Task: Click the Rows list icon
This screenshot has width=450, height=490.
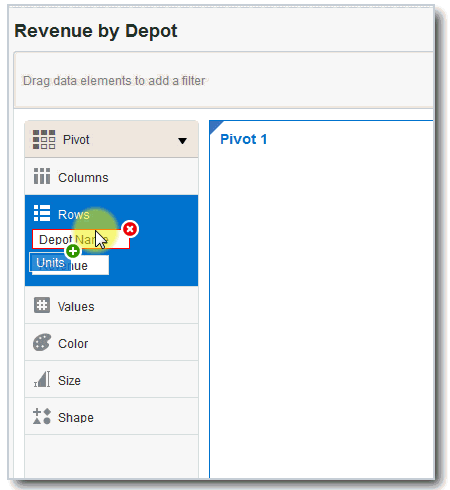Action: click(42, 213)
